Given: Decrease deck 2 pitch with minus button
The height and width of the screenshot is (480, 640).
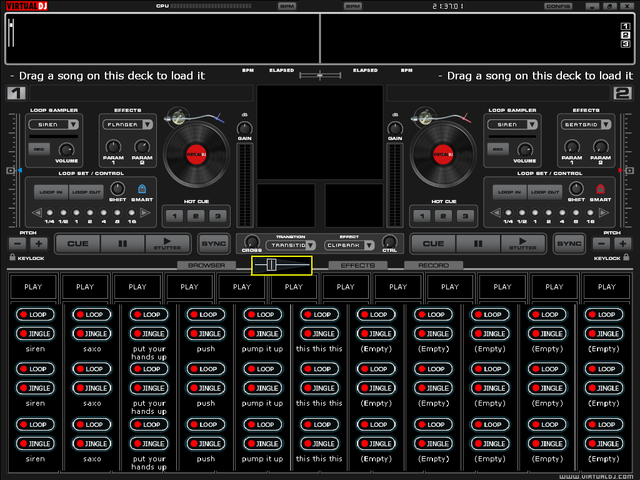Looking at the screenshot, I should point(601,244).
